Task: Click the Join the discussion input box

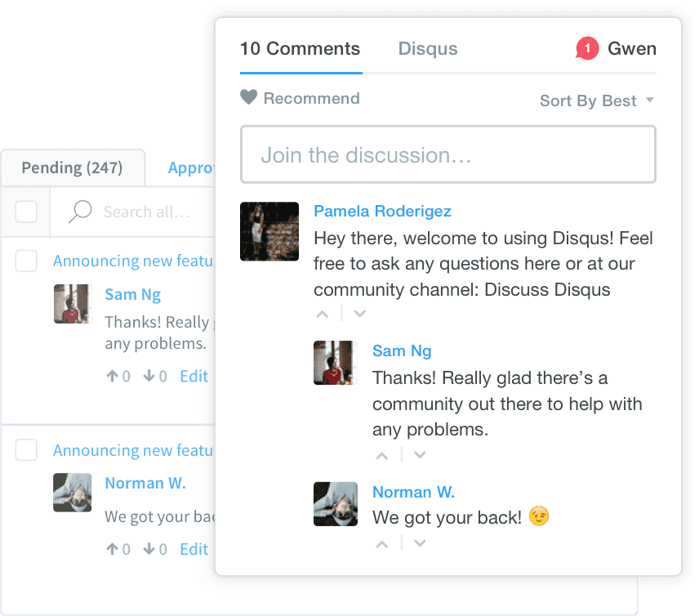Action: pos(447,154)
